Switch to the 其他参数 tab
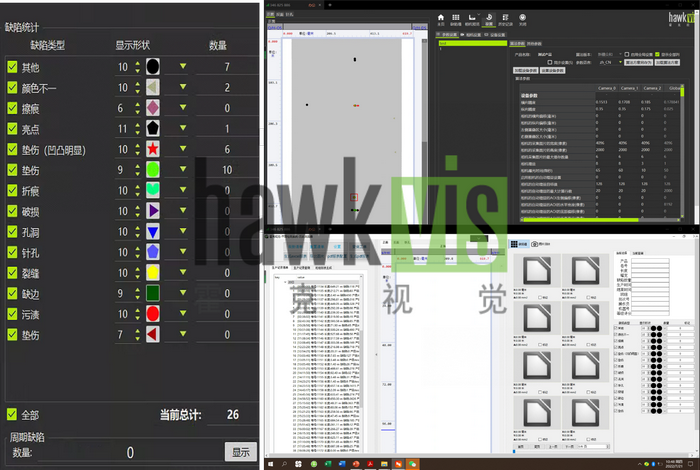Viewport: 700px width, 470px height. [x=534, y=44]
